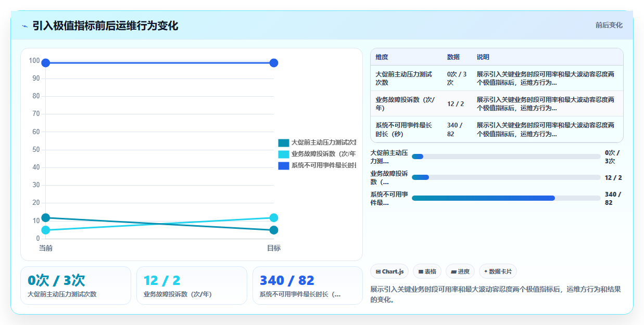
Task: Click the teal data point at 目标
Action: (274, 230)
